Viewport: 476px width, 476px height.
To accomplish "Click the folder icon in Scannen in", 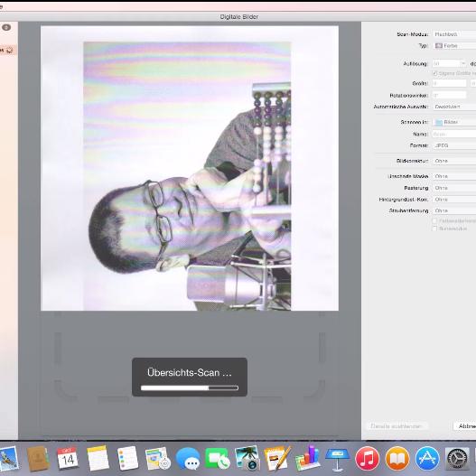I will coord(439,122).
